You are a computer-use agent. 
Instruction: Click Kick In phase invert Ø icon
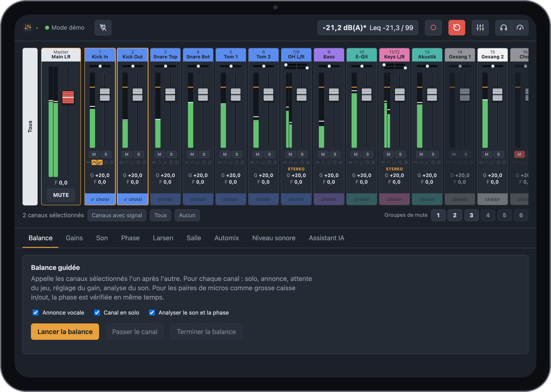click(x=111, y=163)
